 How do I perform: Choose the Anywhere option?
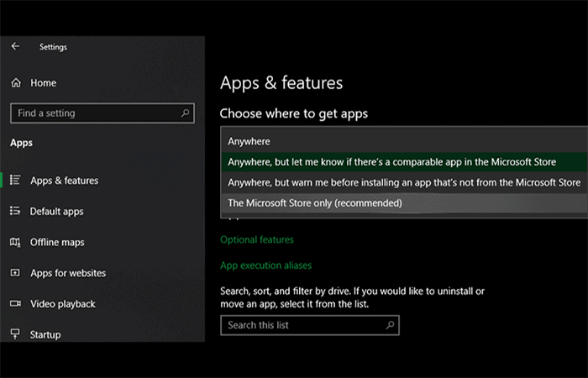(x=404, y=141)
